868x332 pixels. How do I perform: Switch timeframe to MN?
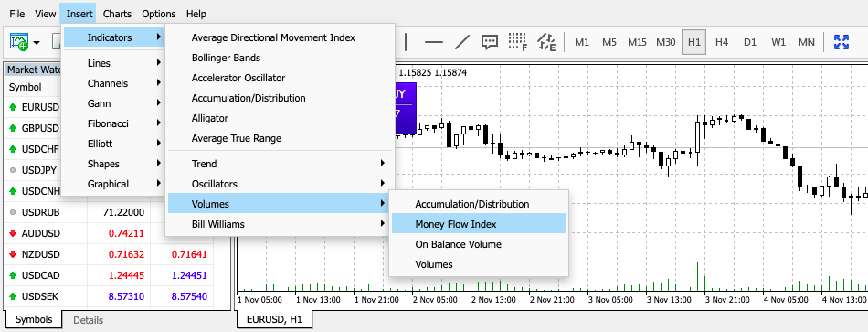[x=807, y=42]
